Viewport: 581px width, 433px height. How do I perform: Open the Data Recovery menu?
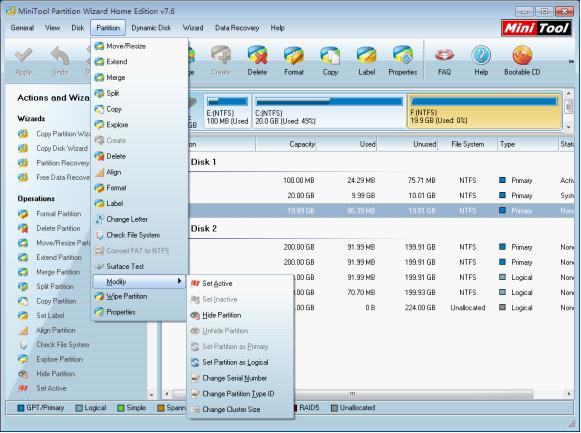237,28
